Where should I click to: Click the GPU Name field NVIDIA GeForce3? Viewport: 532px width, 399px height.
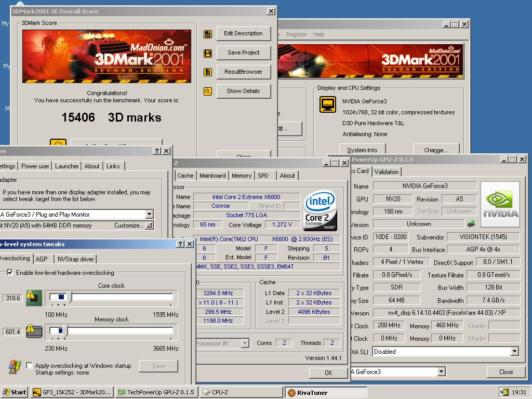[425, 186]
